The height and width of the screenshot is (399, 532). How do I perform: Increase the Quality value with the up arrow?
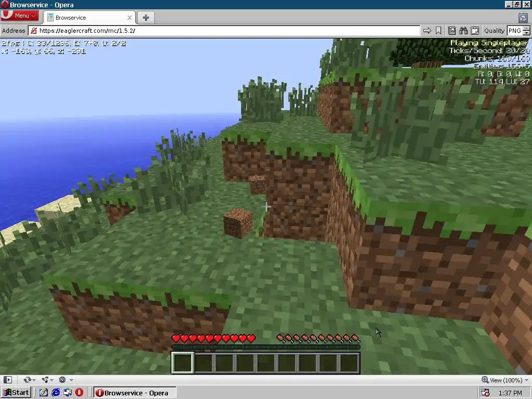(x=526, y=29)
